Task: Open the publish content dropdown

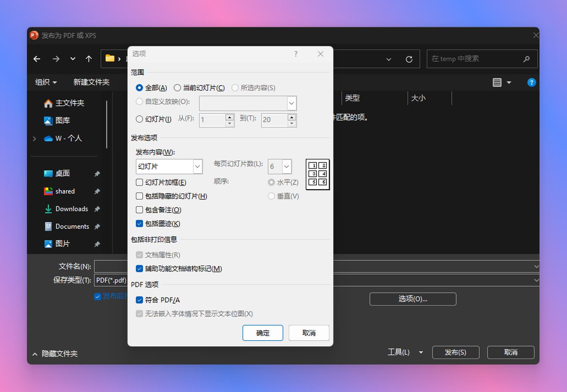Action: coord(197,166)
